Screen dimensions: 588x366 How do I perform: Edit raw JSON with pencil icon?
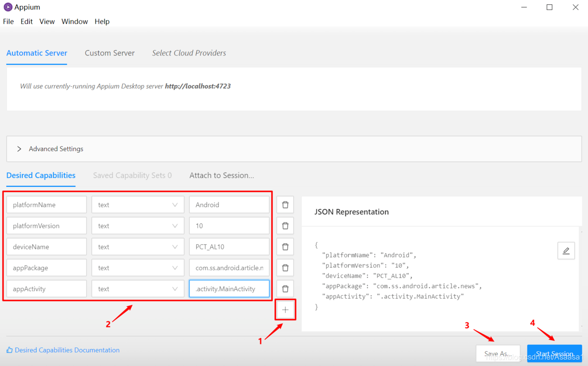click(566, 251)
